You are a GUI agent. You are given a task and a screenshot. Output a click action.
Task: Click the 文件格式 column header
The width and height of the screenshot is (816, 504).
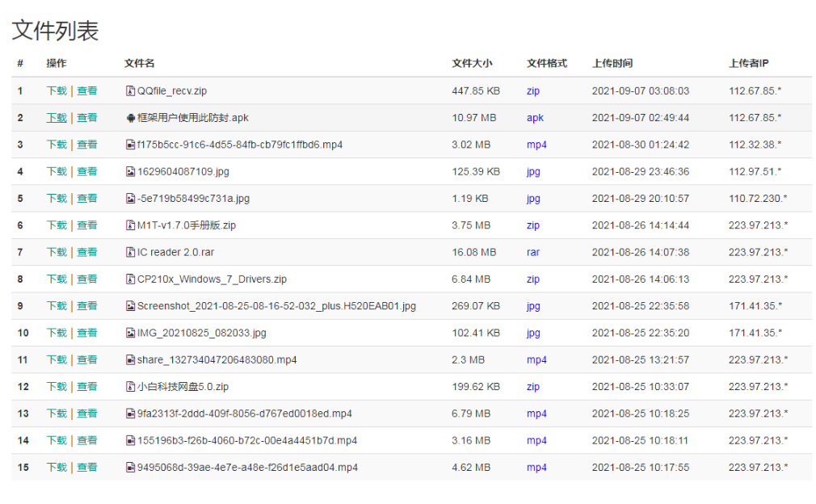[546, 64]
